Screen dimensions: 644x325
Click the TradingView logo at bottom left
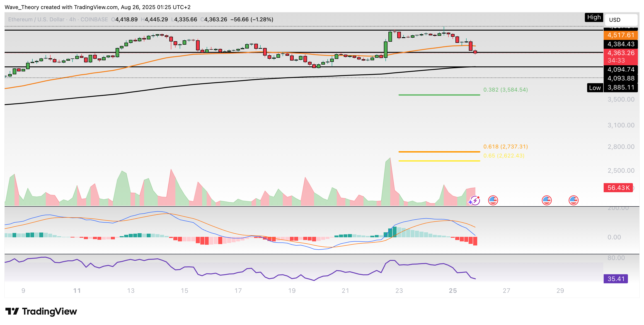(41, 311)
